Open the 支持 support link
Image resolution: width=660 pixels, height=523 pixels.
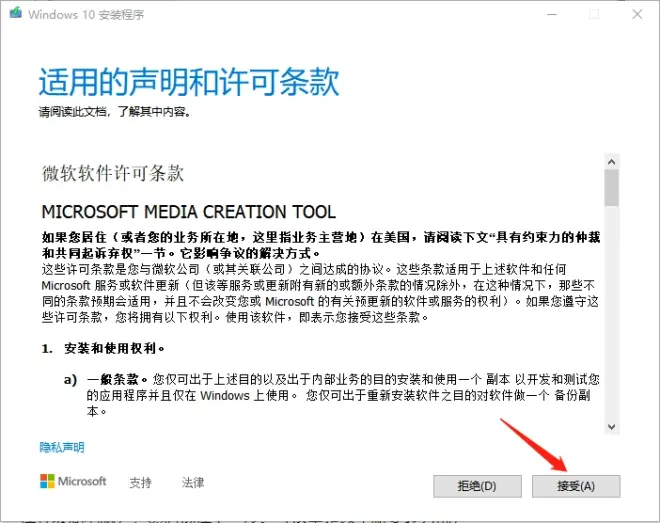[140, 482]
